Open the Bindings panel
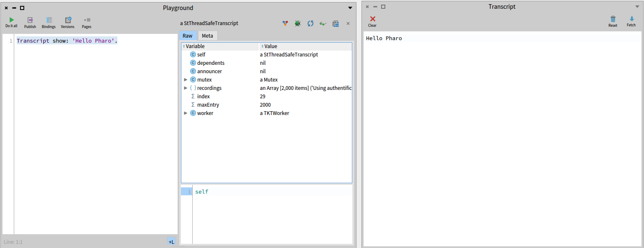 pyautogui.click(x=48, y=22)
